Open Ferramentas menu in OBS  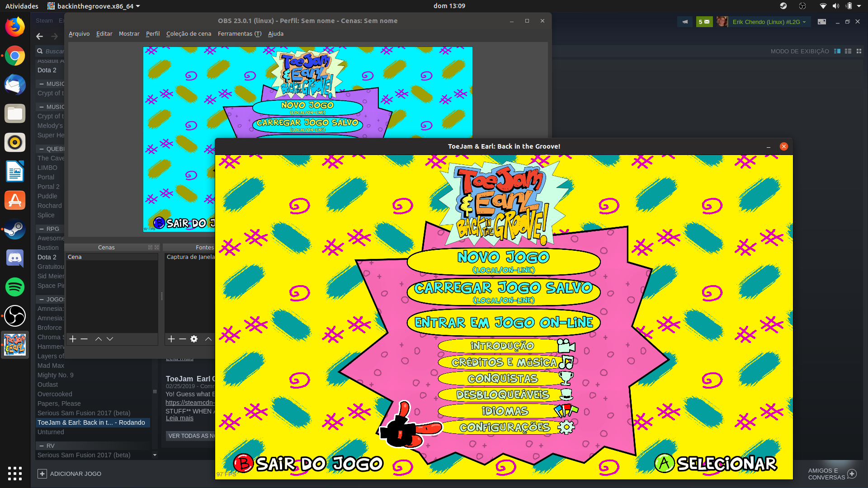[x=240, y=34]
